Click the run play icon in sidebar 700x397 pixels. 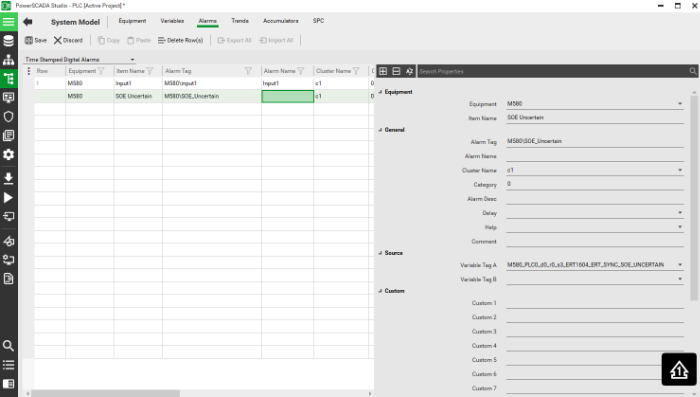coord(8,197)
